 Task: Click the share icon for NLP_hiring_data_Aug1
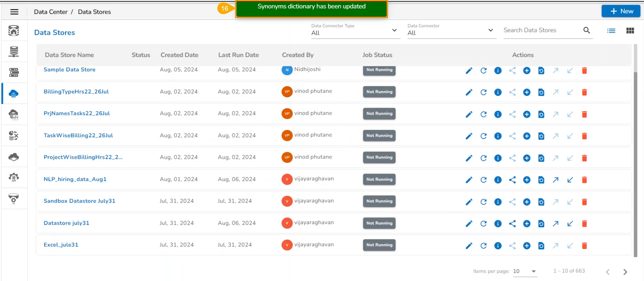(x=512, y=180)
